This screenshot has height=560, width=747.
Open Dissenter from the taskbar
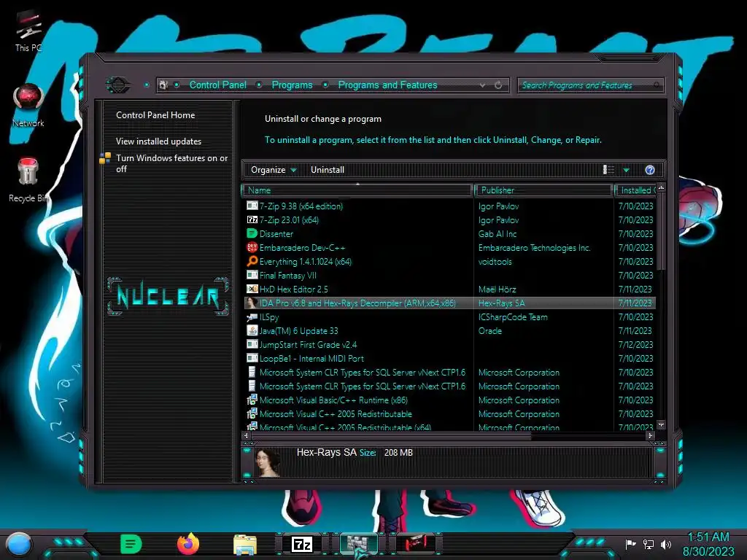point(131,544)
